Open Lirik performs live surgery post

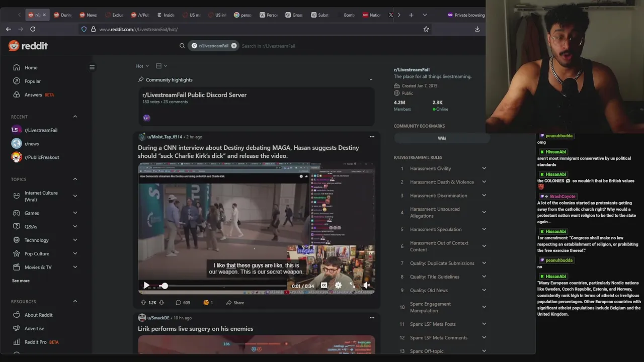[x=196, y=329]
